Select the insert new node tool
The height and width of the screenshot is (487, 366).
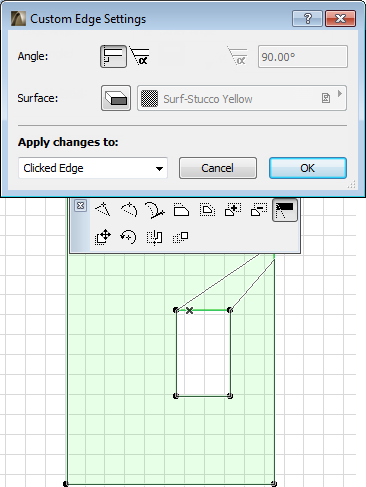click(103, 210)
